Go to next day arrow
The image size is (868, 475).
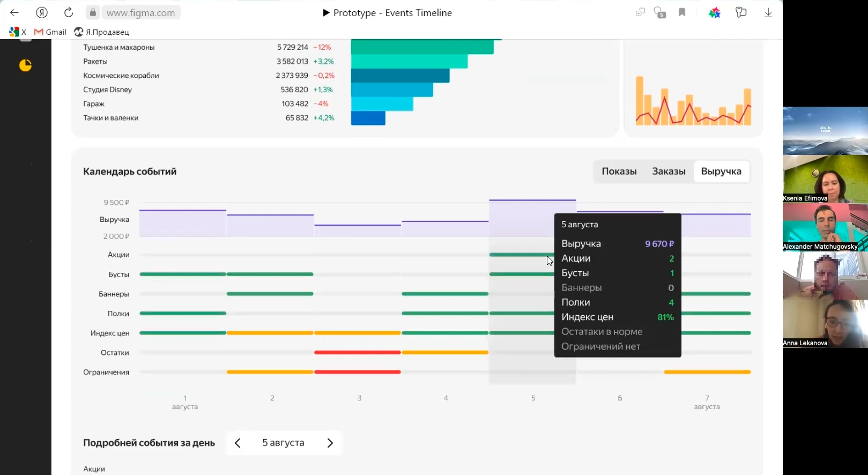(x=330, y=443)
